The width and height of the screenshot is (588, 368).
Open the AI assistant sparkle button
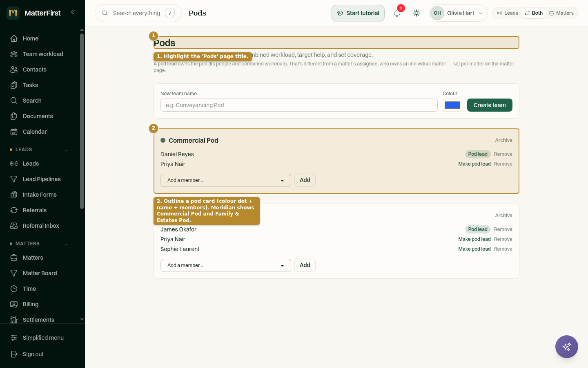pyautogui.click(x=567, y=347)
